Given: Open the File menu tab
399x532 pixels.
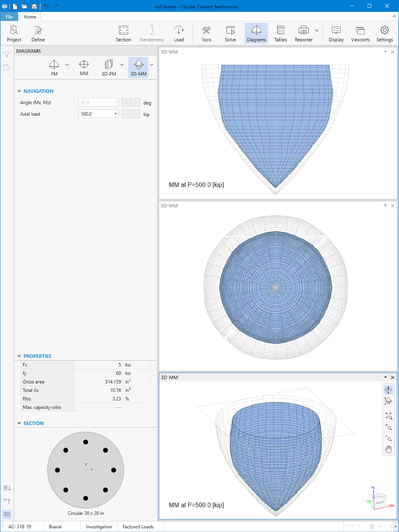Looking at the screenshot, I should (9, 17).
